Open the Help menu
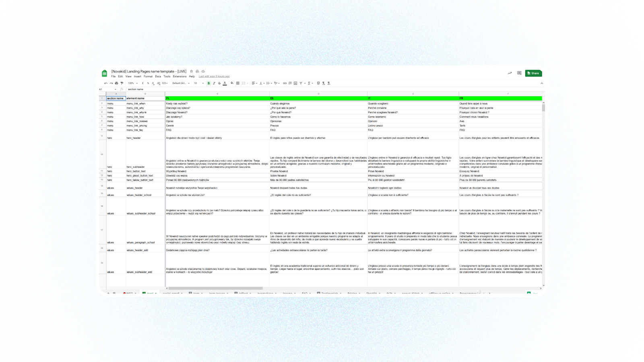The height and width of the screenshot is (362, 644). click(192, 76)
